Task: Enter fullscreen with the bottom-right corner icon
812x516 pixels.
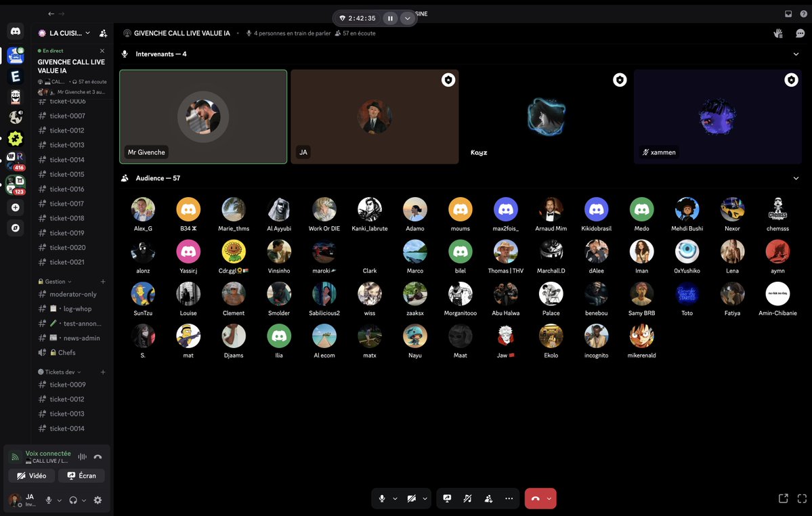Action: point(802,498)
